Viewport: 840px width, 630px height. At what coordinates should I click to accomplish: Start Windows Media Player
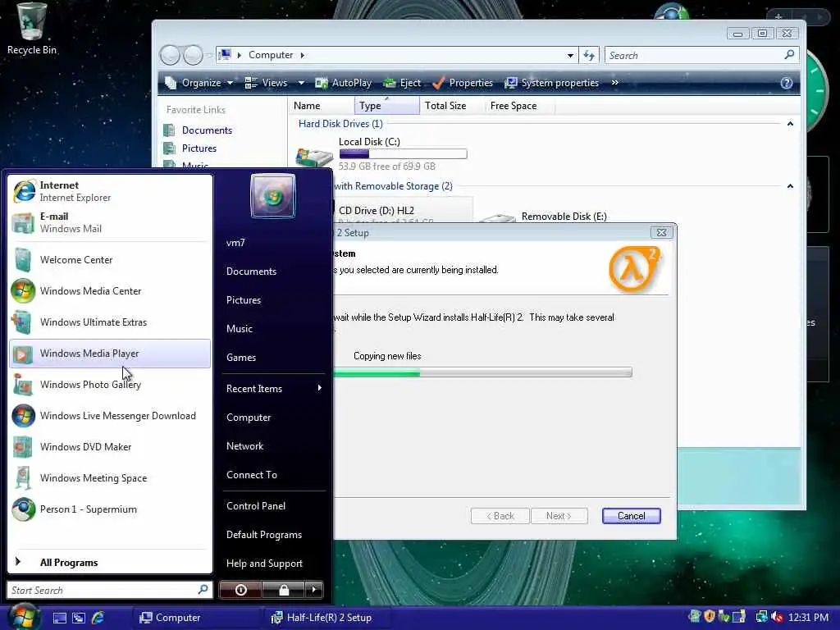[x=110, y=354]
